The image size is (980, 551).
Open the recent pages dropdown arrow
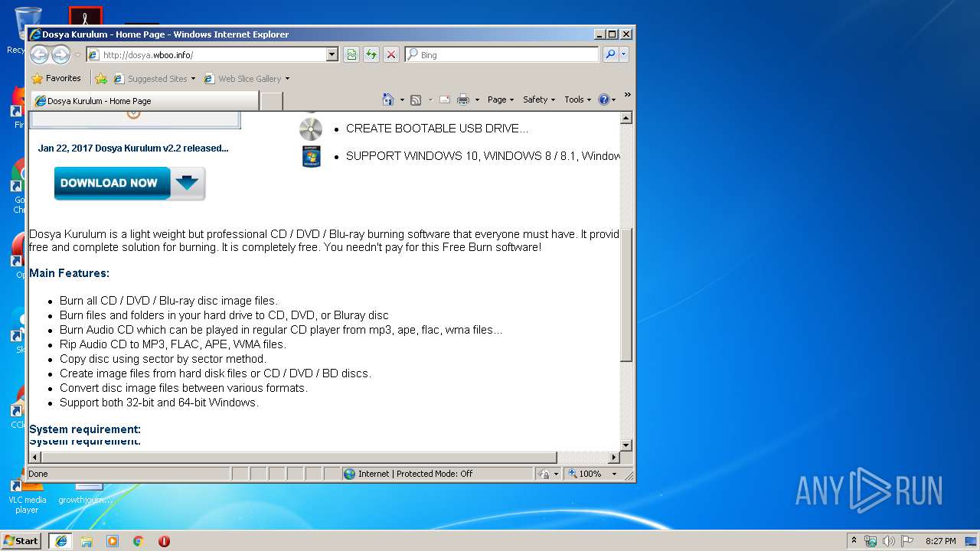click(77, 55)
